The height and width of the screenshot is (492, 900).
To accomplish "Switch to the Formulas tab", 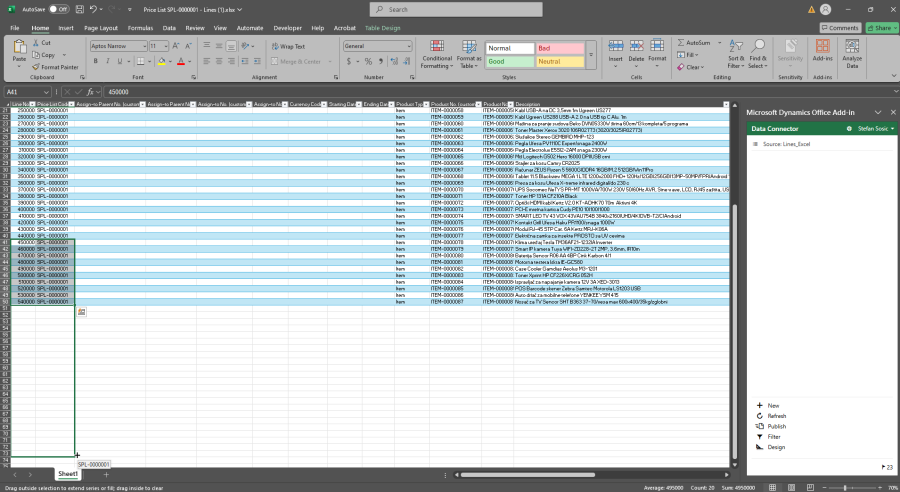I will point(140,28).
